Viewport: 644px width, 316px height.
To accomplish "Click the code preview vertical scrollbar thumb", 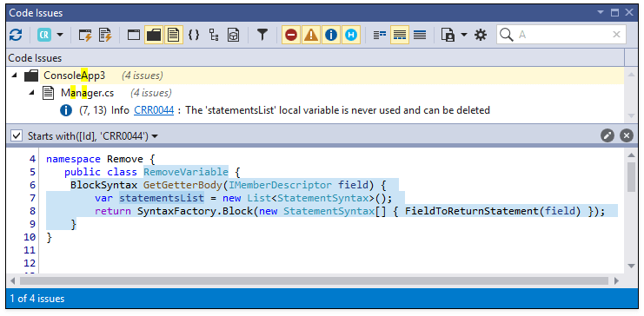I will [631, 176].
